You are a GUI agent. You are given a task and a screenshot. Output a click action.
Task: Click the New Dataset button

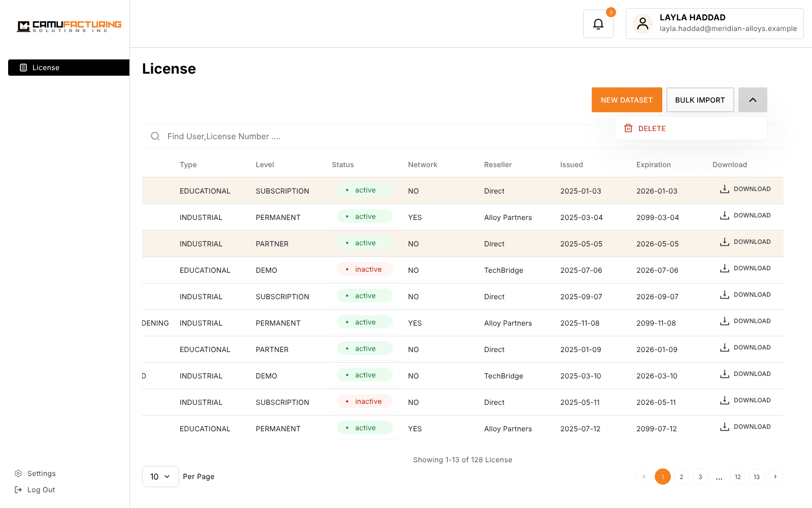coord(627,100)
